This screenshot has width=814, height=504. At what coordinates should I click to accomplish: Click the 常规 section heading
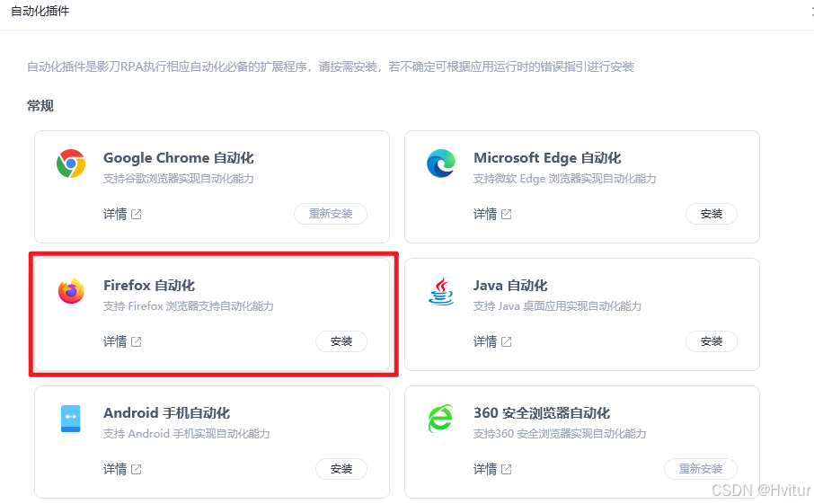[x=40, y=106]
